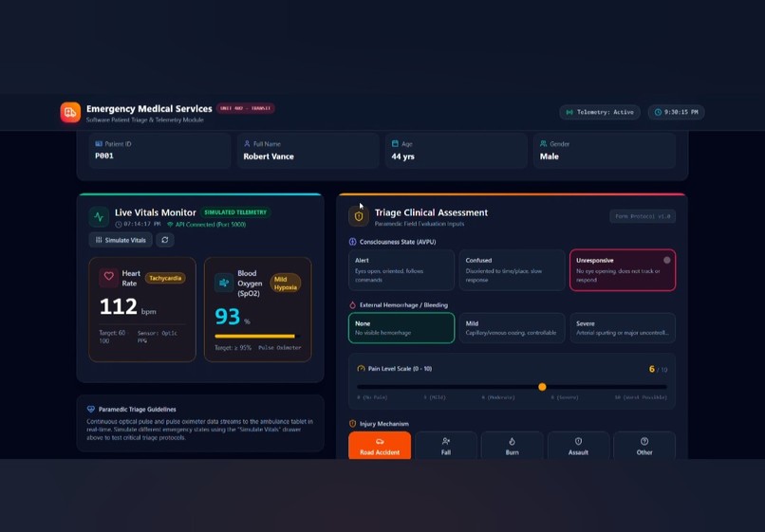This screenshot has height=532, width=765.
Task: Click the SIMULATED TELEMETRY badge
Action: point(235,212)
